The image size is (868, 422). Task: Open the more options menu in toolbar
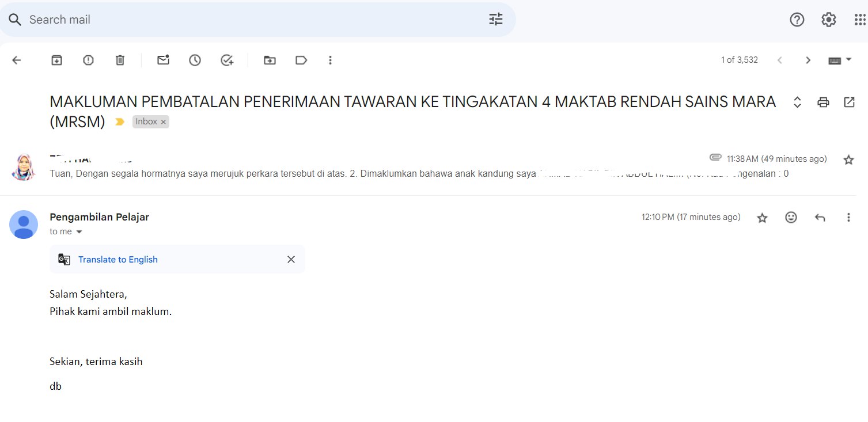(x=330, y=60)
